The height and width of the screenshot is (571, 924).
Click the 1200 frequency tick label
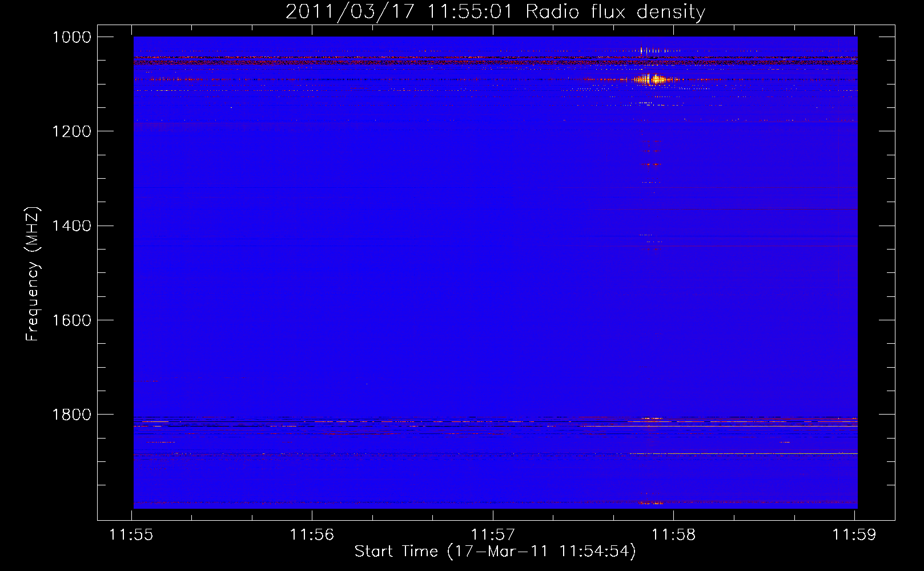click(x=72, y=131)
